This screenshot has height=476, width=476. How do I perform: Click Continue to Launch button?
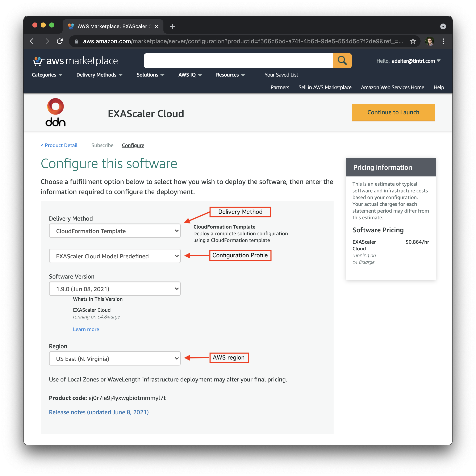tap(393, 112)
